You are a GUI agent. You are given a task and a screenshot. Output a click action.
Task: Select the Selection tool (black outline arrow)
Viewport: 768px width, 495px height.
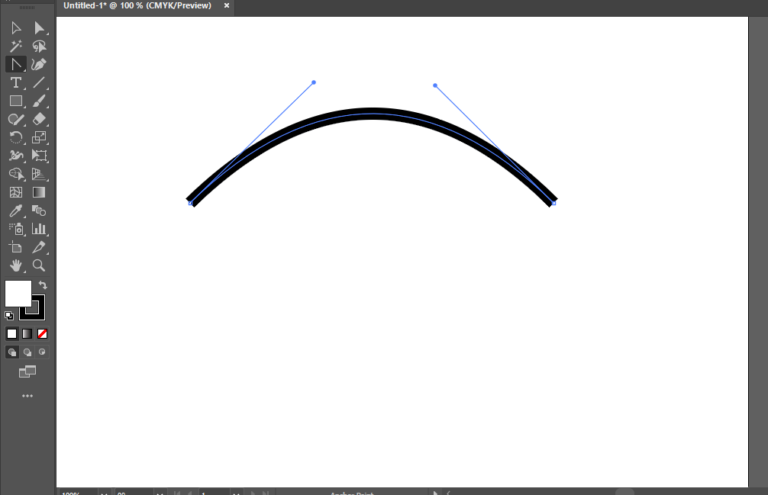[x=16, y=28]
